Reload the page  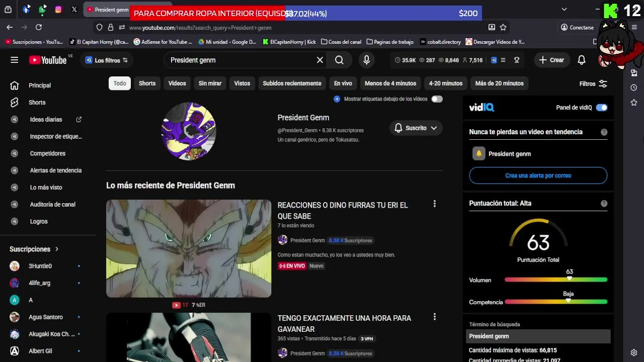tap(39, 27)
